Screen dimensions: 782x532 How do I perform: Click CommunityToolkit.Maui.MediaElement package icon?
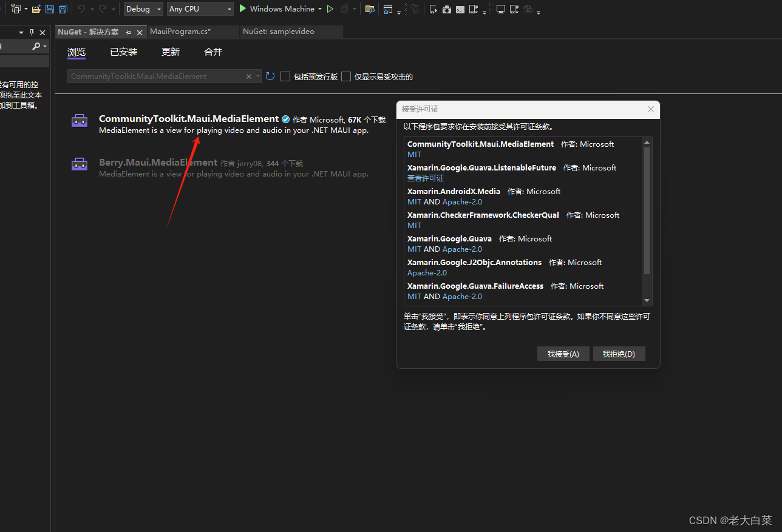click(80, 121)
